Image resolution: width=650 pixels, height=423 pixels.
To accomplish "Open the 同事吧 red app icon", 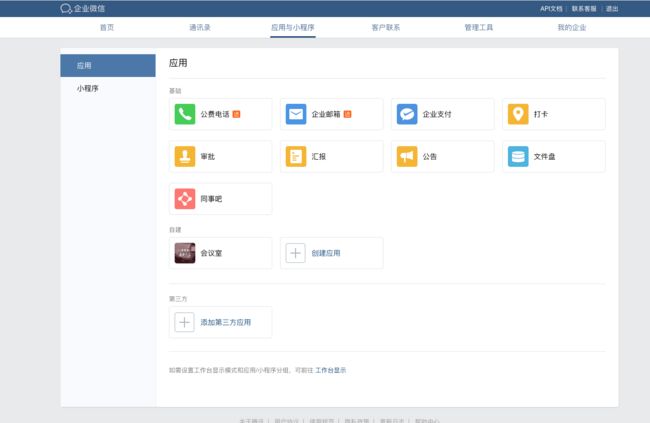I will coord(185,199).
